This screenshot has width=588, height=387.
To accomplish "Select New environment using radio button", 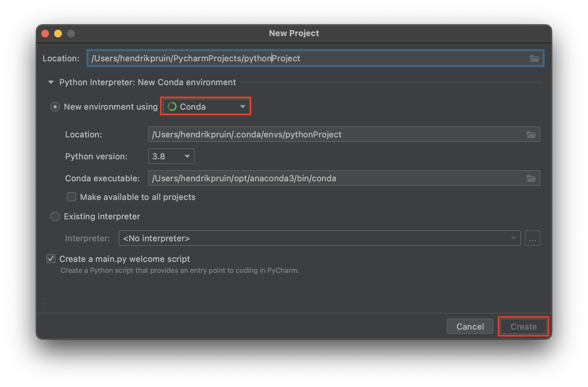I will point(55,107).
